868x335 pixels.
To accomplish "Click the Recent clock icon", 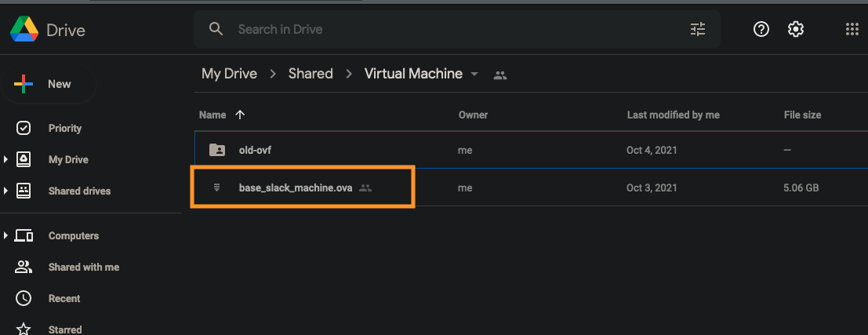I will click(24, 298).
